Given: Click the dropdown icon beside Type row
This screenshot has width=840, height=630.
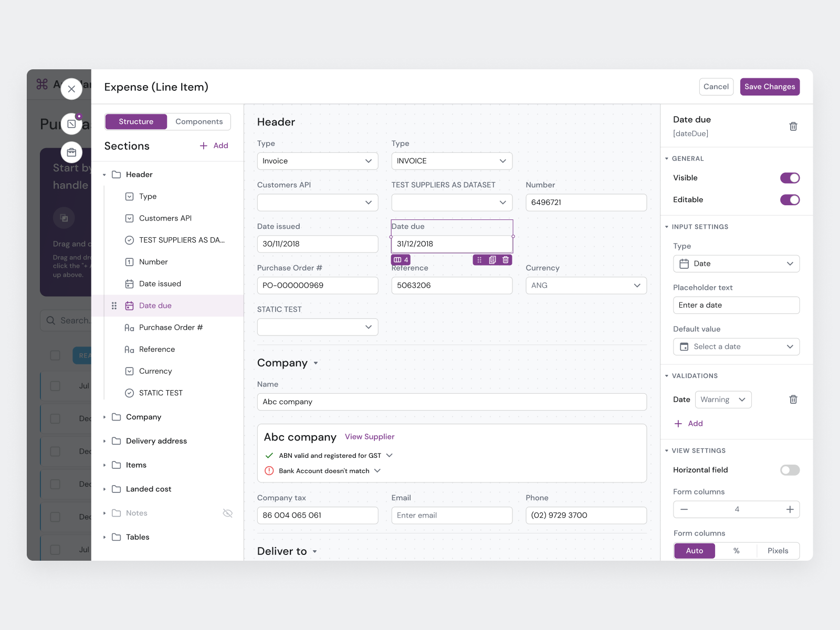Looking at the screenshot, I should [x=129, y=196].
